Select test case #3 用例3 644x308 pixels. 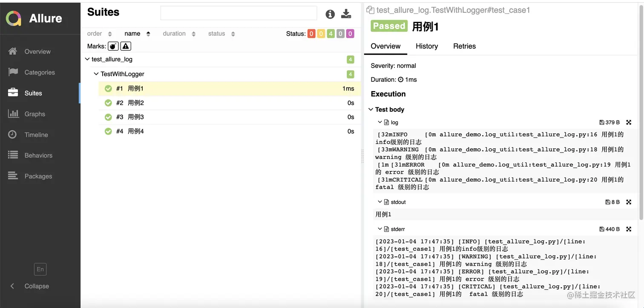230,117
